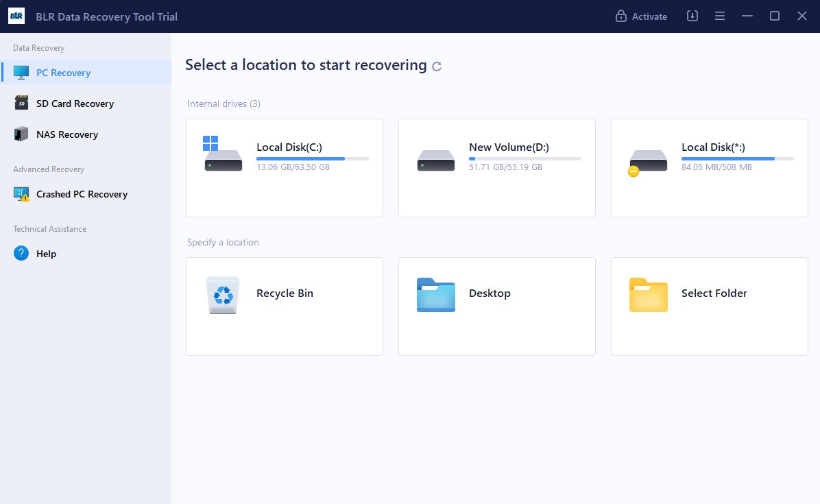Click the Local Disk(C:) Windows drive icon

click(x=223, y=153)
